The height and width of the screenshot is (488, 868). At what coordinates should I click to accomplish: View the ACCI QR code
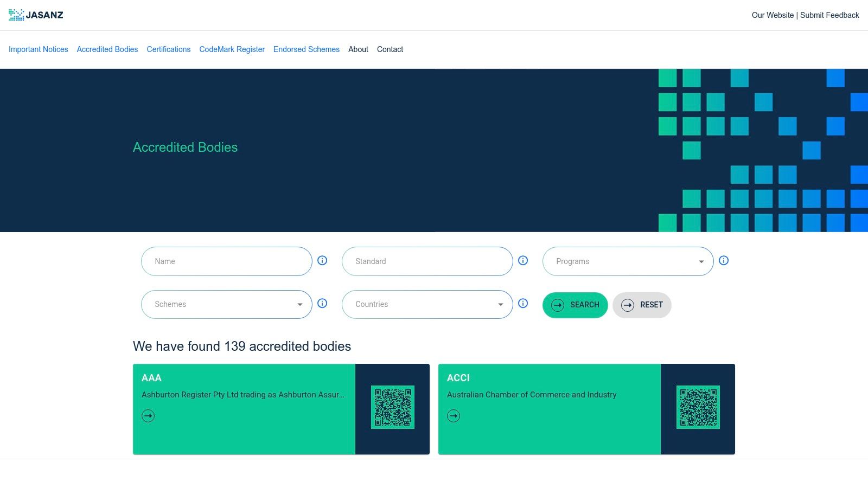(698, 407)
